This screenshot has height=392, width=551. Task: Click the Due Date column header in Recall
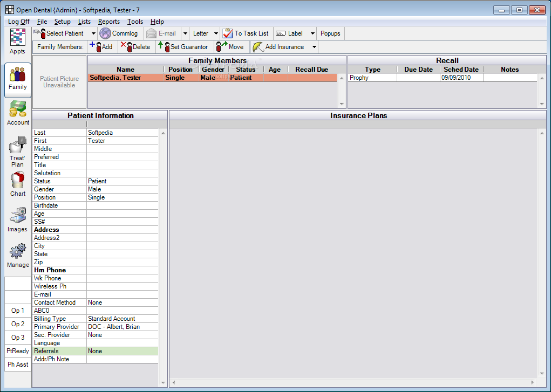(418, 70)
